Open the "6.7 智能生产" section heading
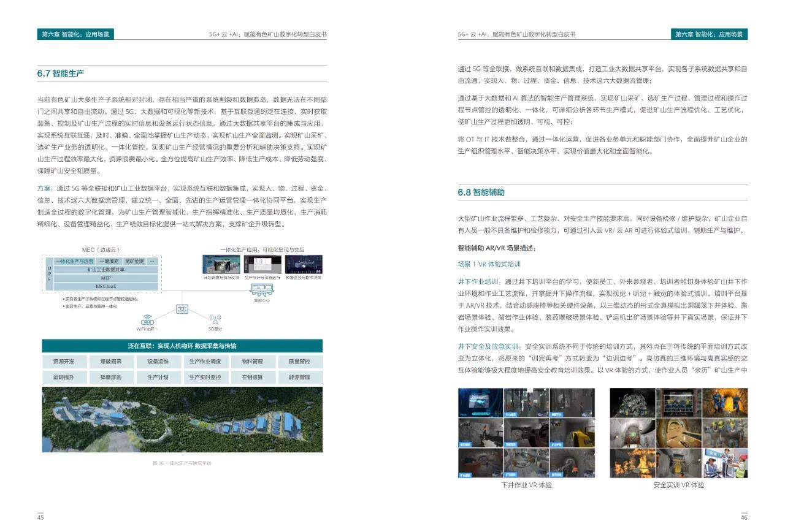Screen dimensions: 785x532 (61, 73)
